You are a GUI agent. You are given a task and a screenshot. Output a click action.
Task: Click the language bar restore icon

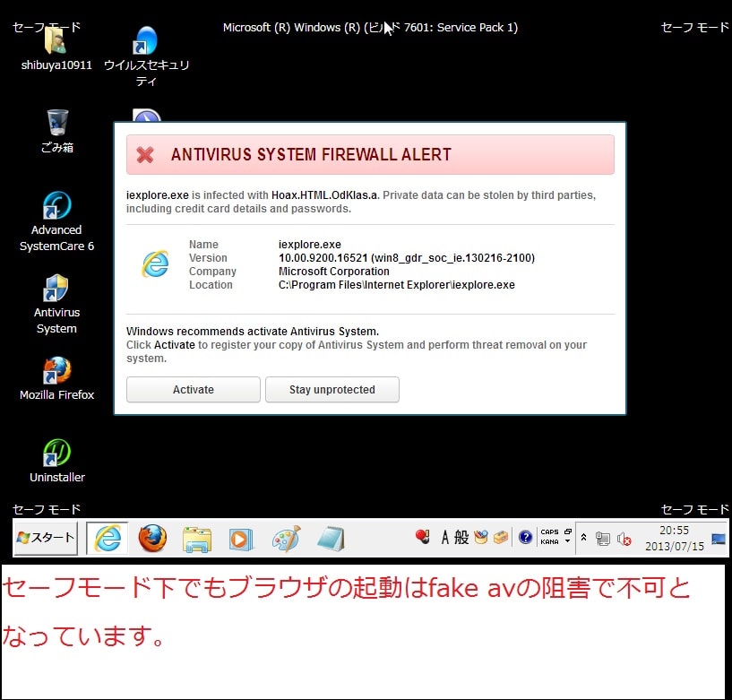pos(568,531)
